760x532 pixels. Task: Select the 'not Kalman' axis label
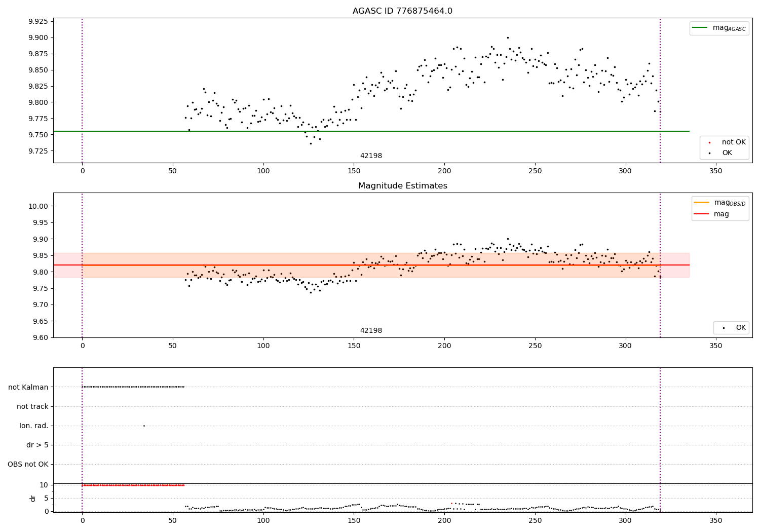[28, 388]
